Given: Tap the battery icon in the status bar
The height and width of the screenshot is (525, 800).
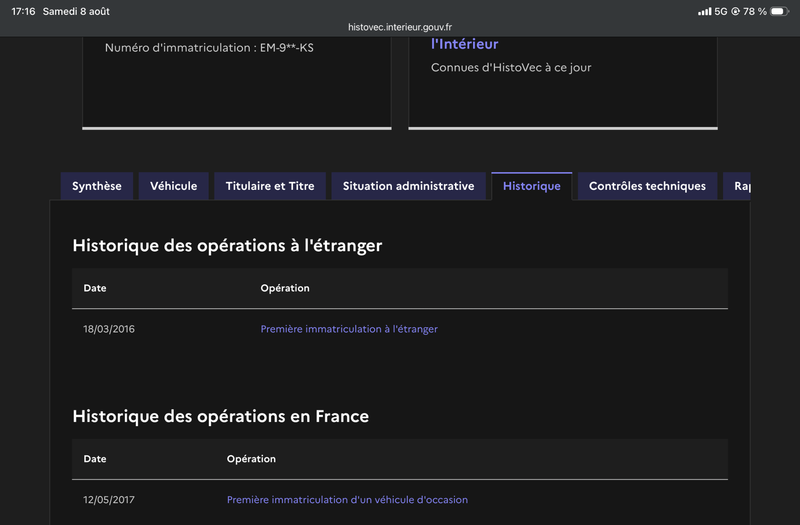Looking at the screenshot, I should coord(780,11).
